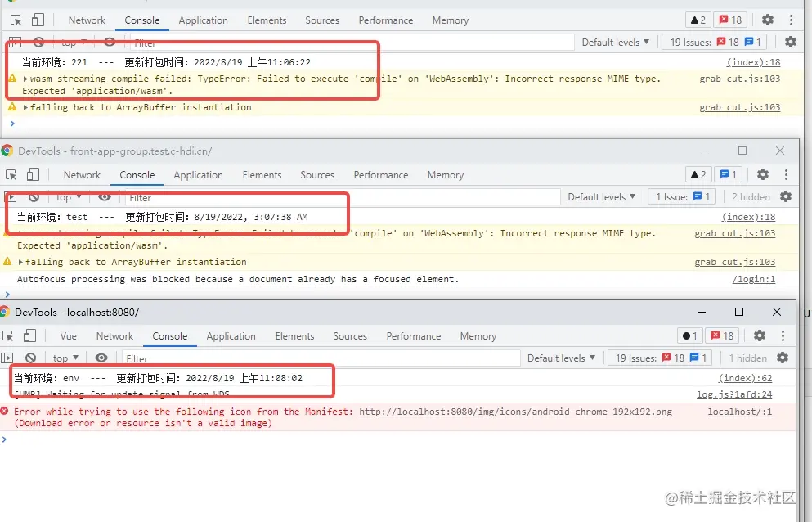Click warnings badge in front-app-group DevTools window
Screen dimensions: 812x522
click(698, 175)
